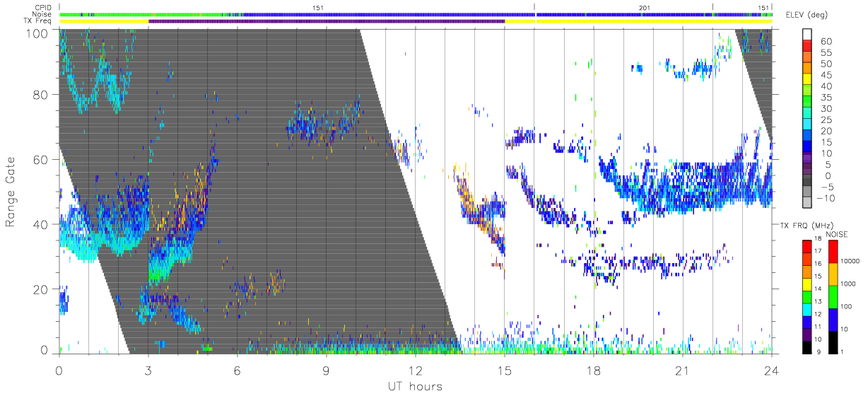
Task: Click the purple section of the TX Freq bar
Action: point(327,21)
